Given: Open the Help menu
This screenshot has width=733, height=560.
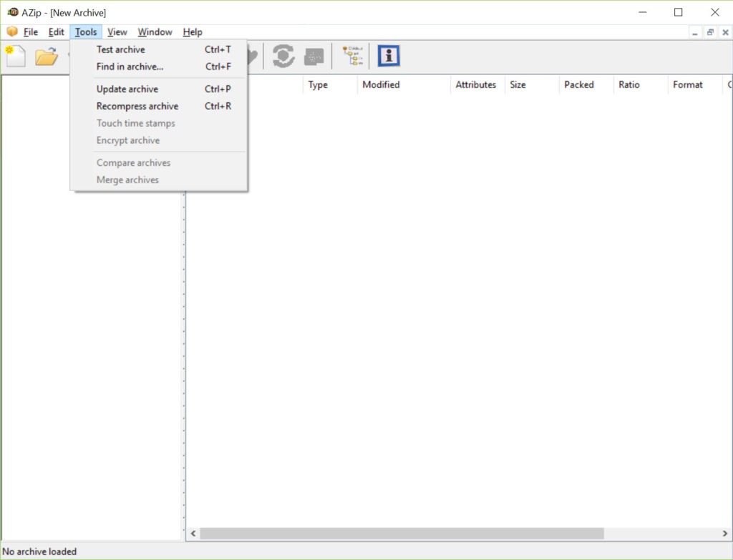Looking at the screenshot, I should [193, 32].
